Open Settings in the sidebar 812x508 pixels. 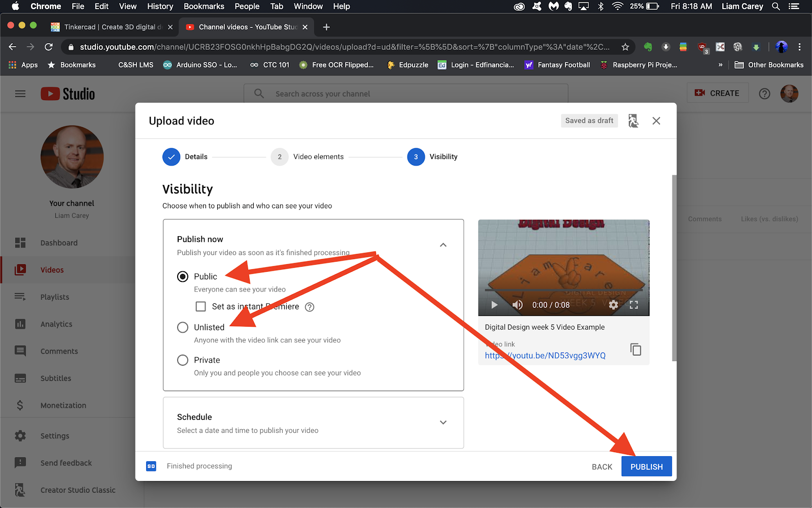(x=54, y=436)
